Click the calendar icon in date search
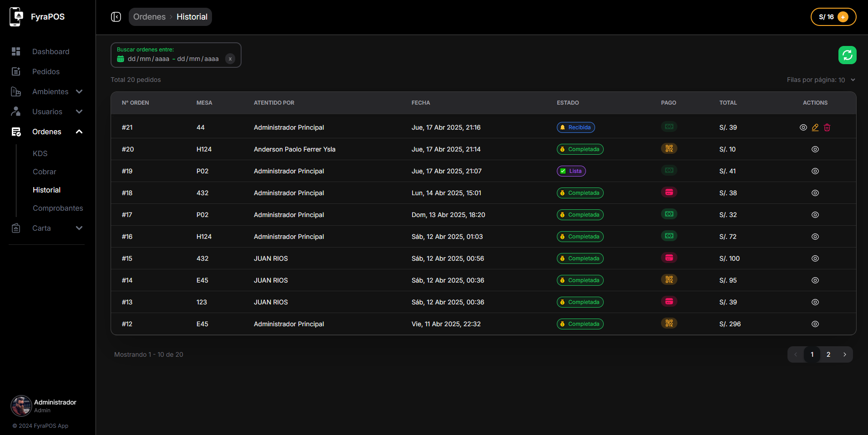The height and width of the screenshot is (435, 868). click(121, 59)
